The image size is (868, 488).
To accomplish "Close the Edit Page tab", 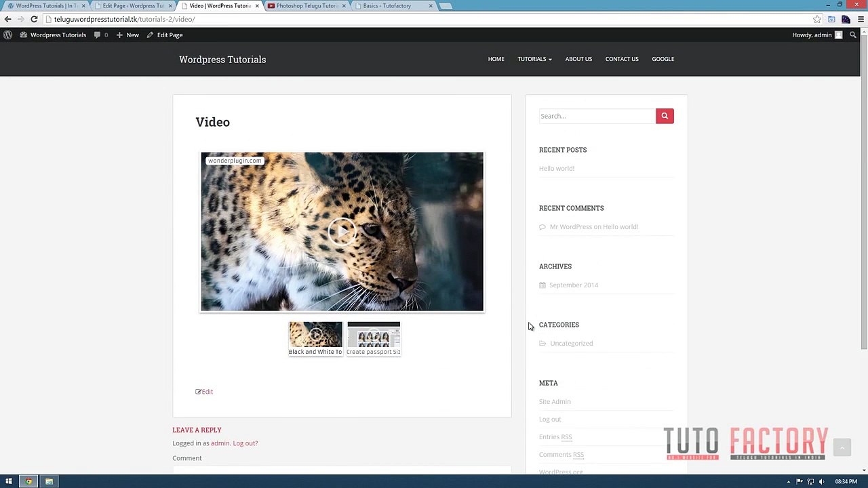I will (x=170, y=6).
